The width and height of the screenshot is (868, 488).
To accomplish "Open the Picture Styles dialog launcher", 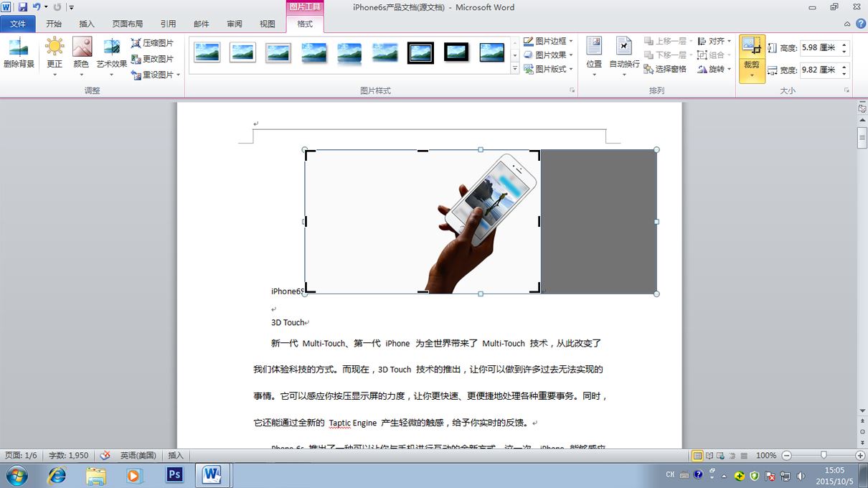I will pos(572,90).
